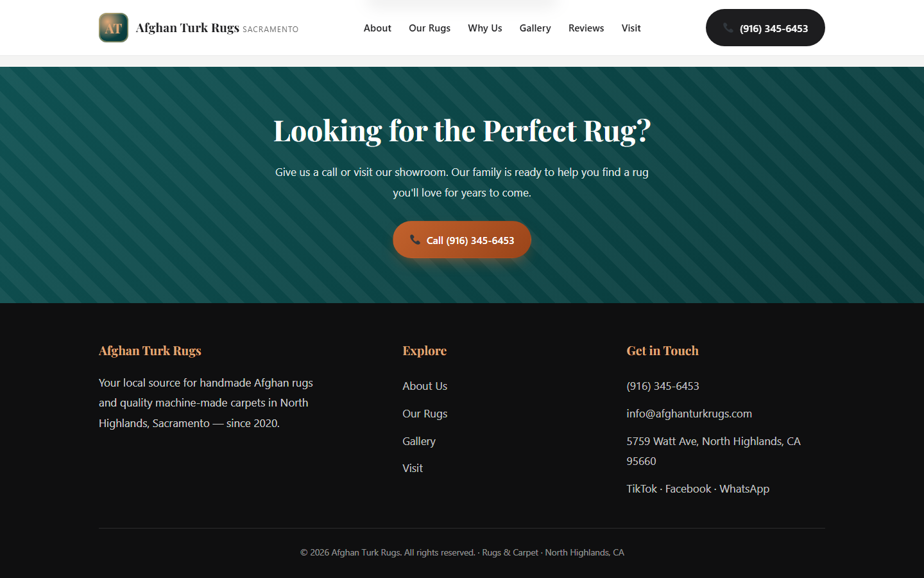Click the phone icon in header call button
Viewport: 924px width, 578px height.
point(728,28)
